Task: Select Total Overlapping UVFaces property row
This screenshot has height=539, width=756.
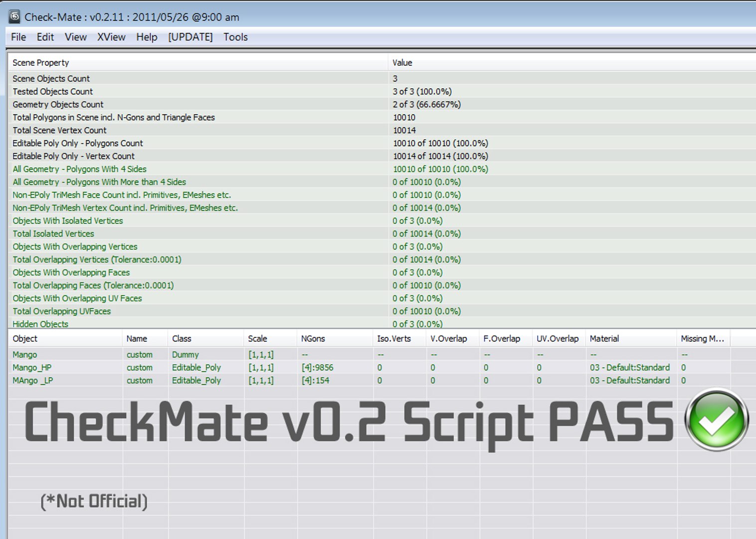Action: click(382, 311)
